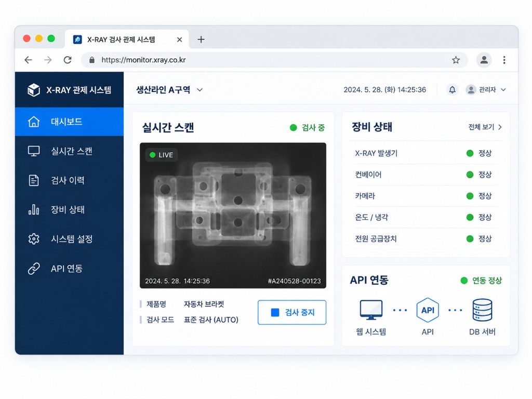Click the document icon beside 검사 이력
This screenshot has width=532, height=399.
34,180
